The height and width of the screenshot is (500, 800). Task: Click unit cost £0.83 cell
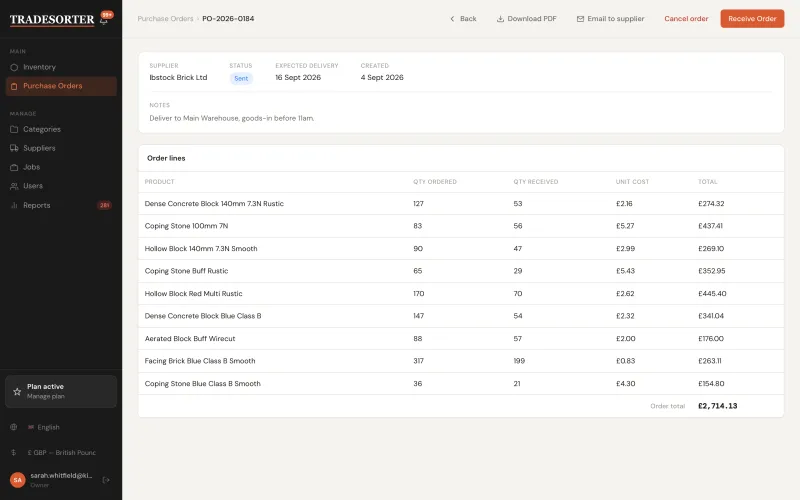click(x=625, y=361)
